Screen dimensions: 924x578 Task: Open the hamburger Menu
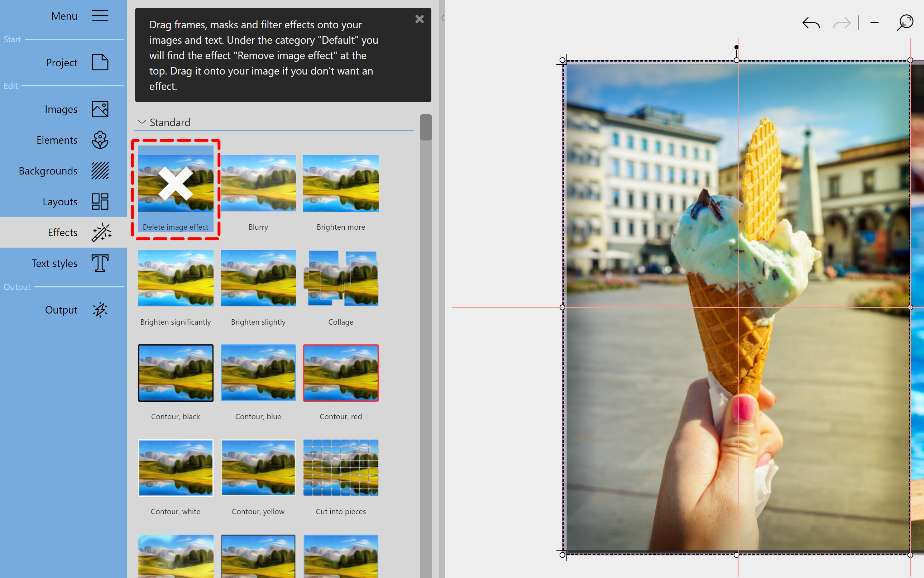tap(100, 16)
